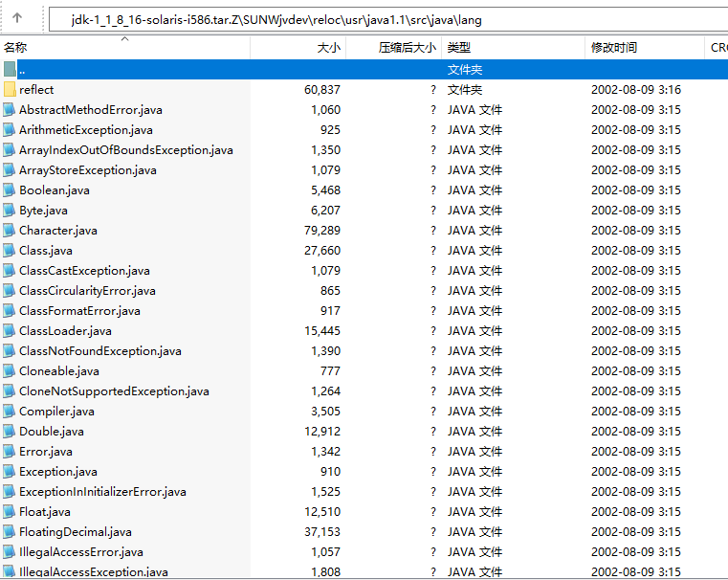
Task: Click the parent folder '..' icon
Action: (10, 70)
